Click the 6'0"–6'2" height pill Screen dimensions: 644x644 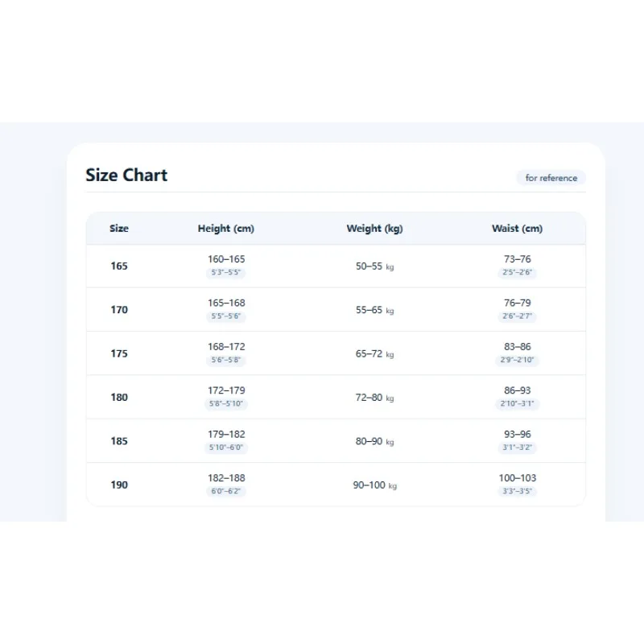(226, 491)
